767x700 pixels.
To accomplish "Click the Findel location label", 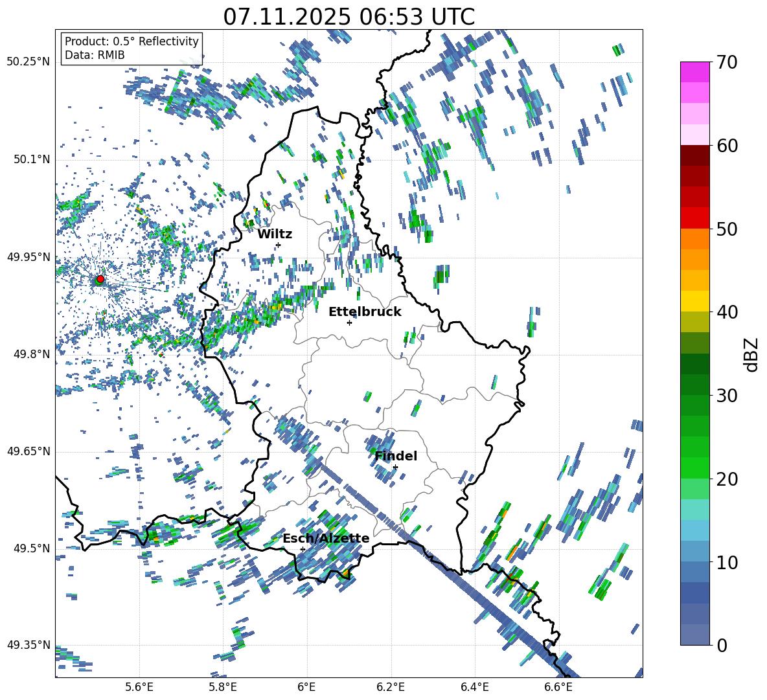I will (x=396, y=456).
